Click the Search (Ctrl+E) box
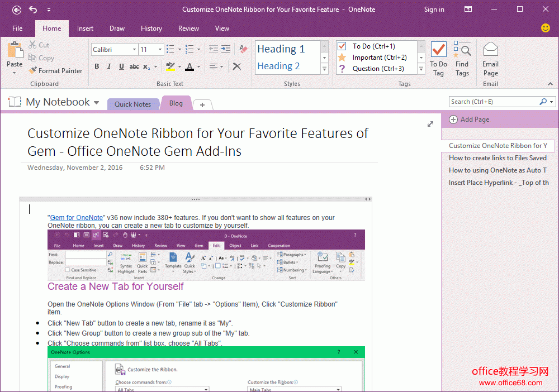The image size is (559, 392). click(495, 102)
